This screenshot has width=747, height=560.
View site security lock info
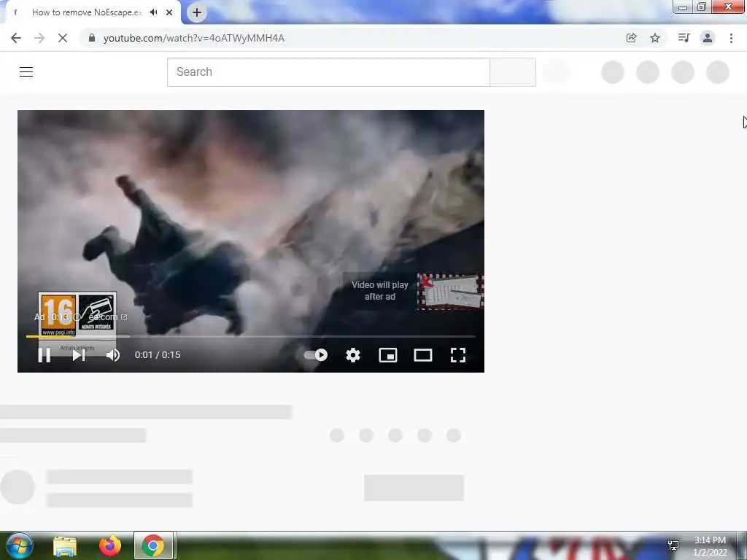tap(92, 38)
